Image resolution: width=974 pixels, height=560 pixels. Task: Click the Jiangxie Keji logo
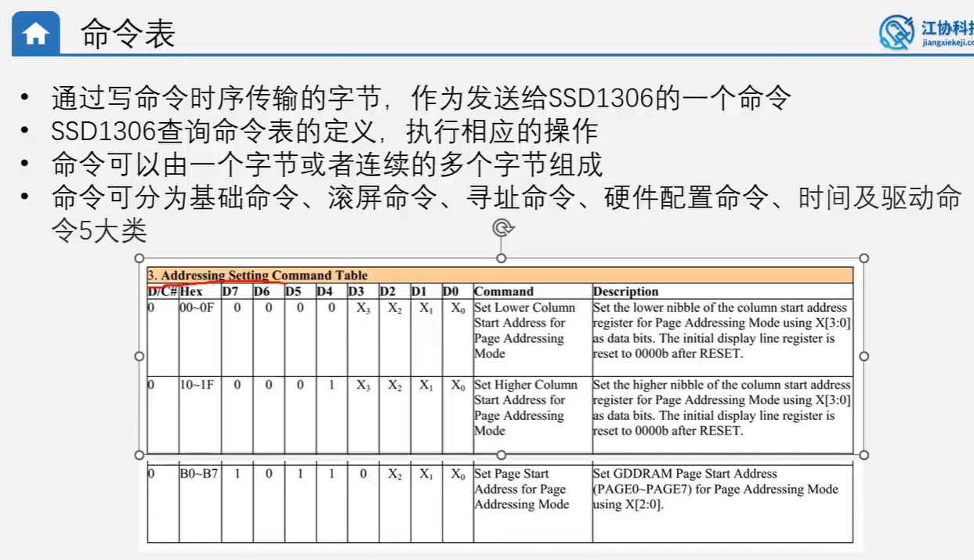pyautogui.click(x=925, y=32)
